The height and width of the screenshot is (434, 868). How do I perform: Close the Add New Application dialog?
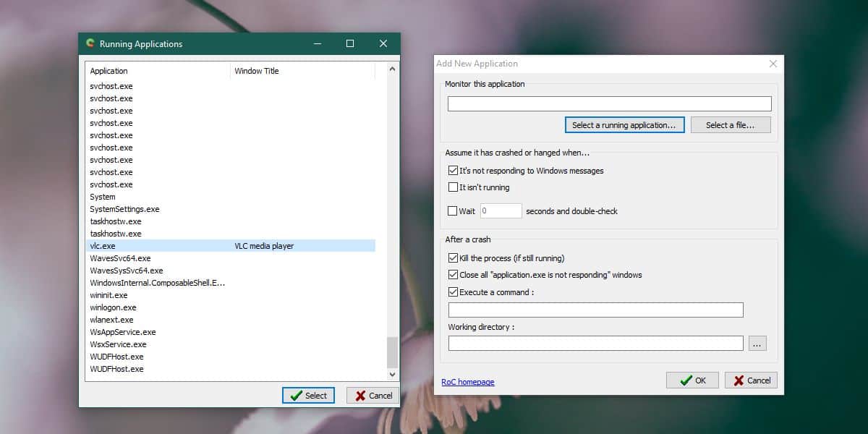[x=773, y=64]
